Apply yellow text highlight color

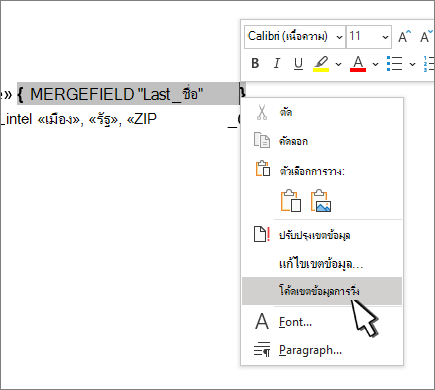(x=321, y=63)
